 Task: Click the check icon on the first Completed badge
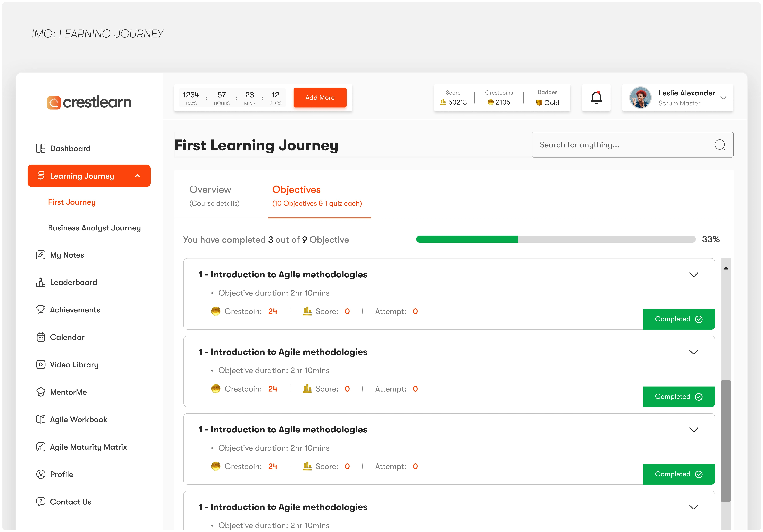699,319
